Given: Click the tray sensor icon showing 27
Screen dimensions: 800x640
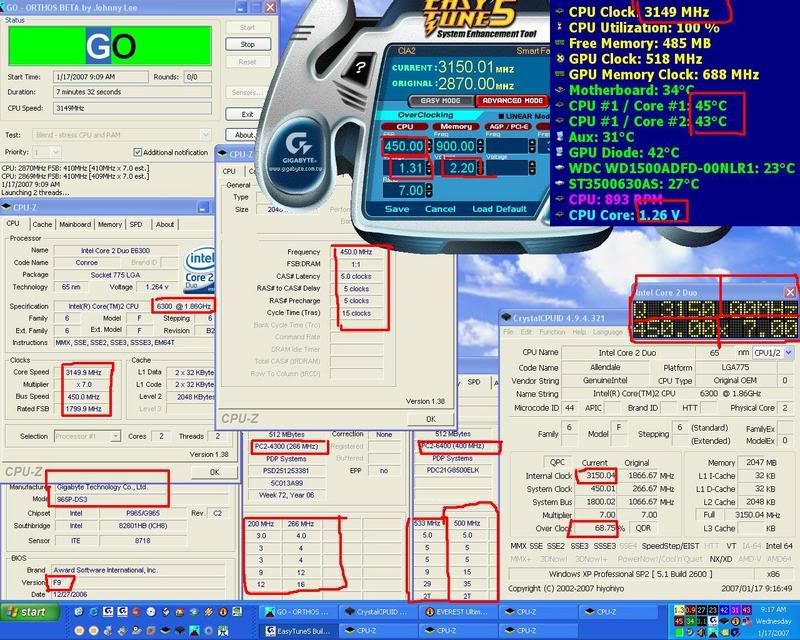Looking at the screenshot, I should (x=701, y=610).
